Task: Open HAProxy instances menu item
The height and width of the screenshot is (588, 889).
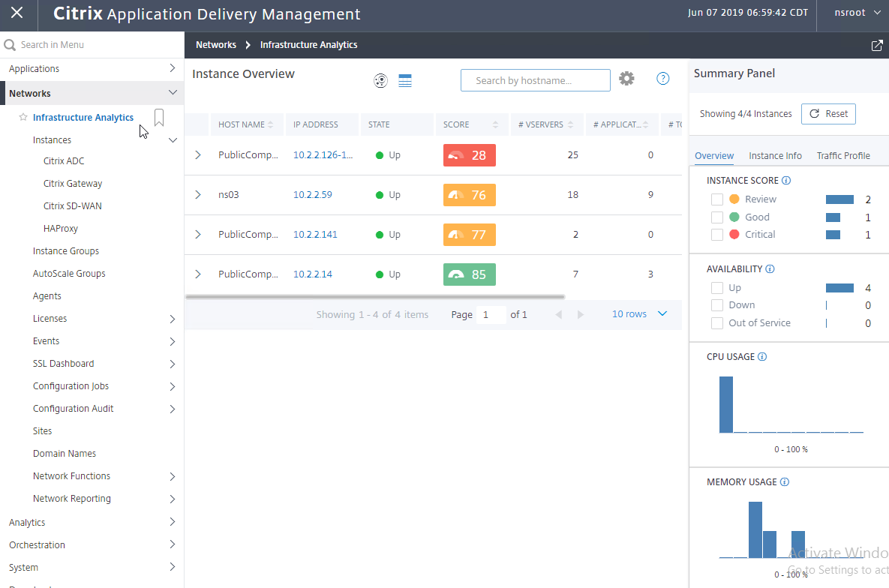Action: coord(61,229)
